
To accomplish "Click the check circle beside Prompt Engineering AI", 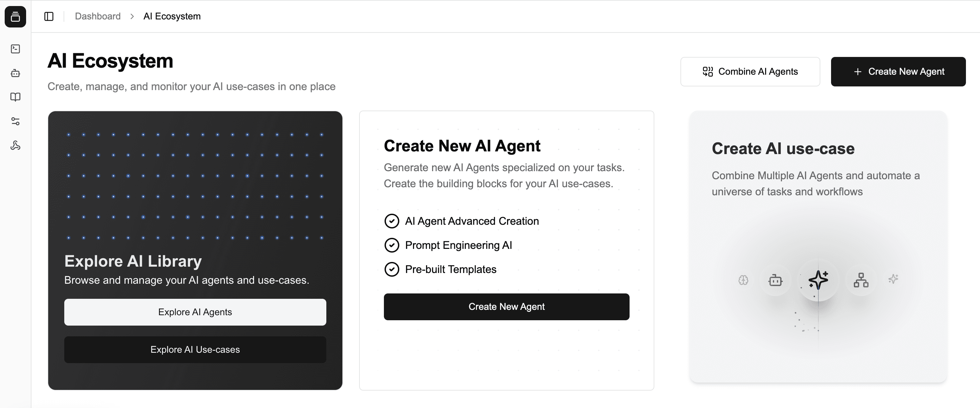I will pos(392,245).
